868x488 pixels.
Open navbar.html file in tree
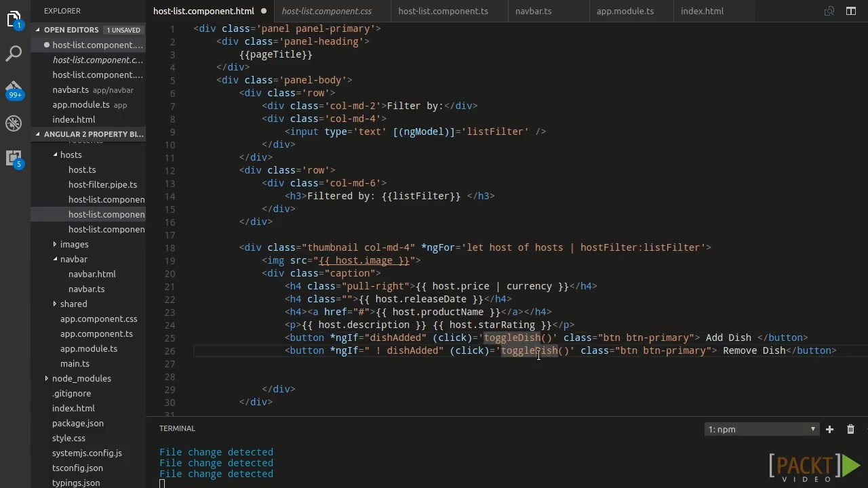(92, 274)
